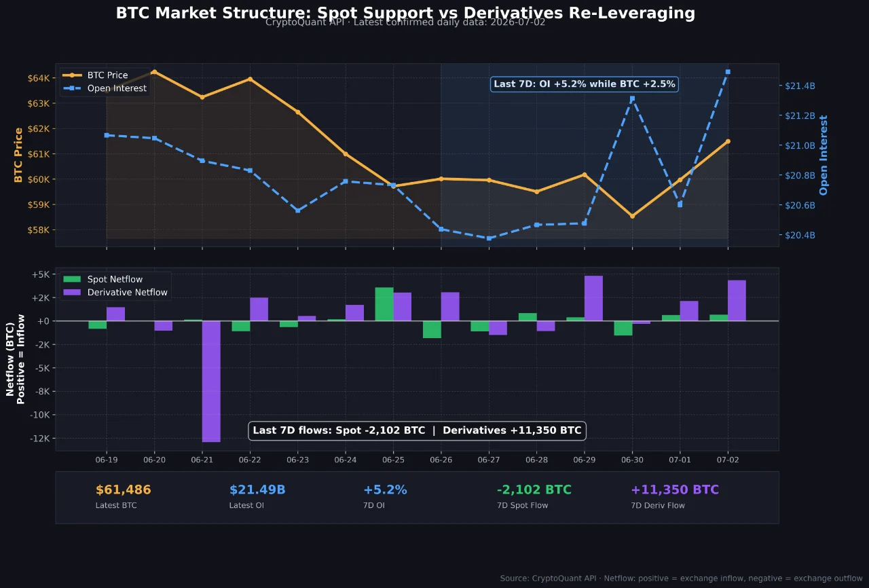Click the open interest data point on 06-30

click(632, 98)
